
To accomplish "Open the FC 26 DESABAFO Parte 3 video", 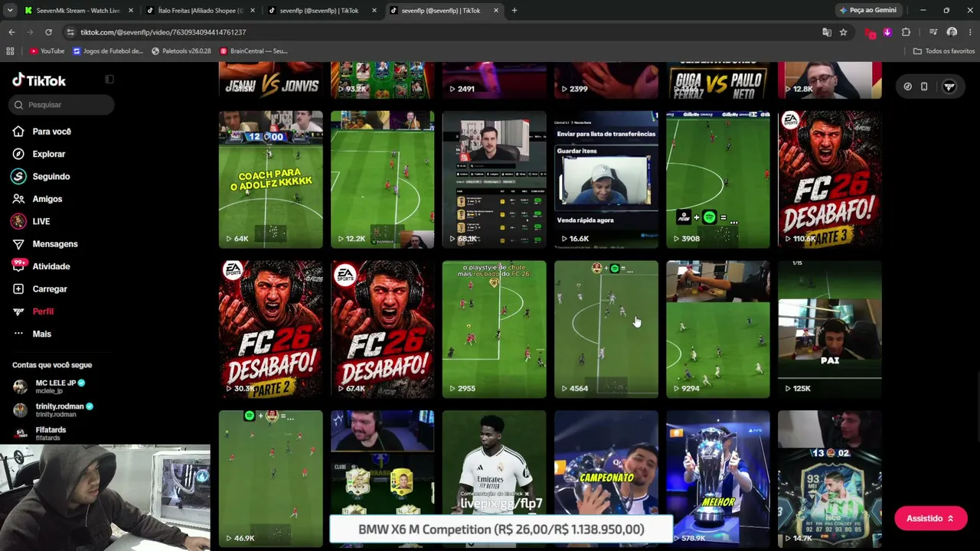I will [x=830, y=180].
